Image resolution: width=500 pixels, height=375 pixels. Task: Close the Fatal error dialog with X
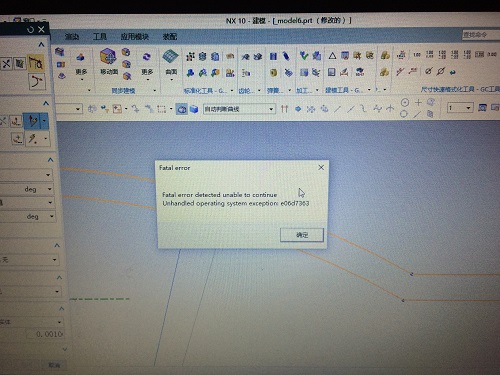coord(321,167)
